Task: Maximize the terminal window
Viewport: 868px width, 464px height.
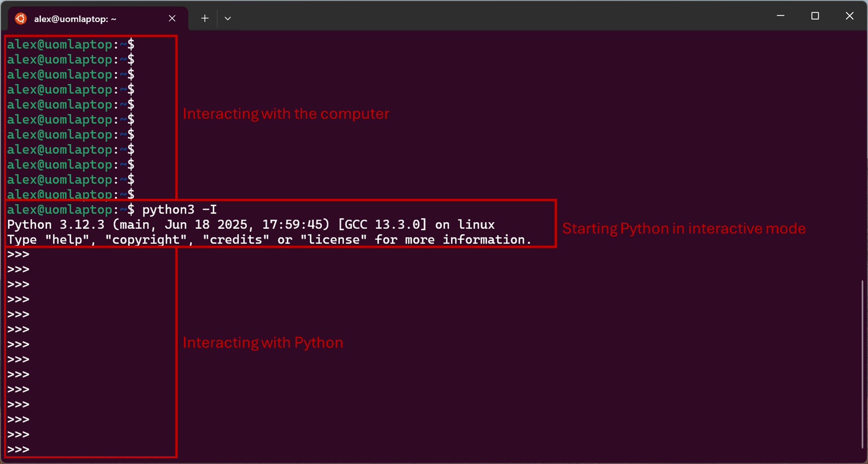Action: coord(815,16)
